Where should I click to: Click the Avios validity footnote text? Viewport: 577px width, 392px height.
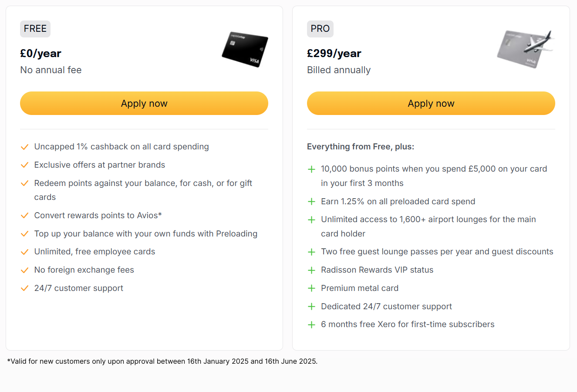click(162, 361)
